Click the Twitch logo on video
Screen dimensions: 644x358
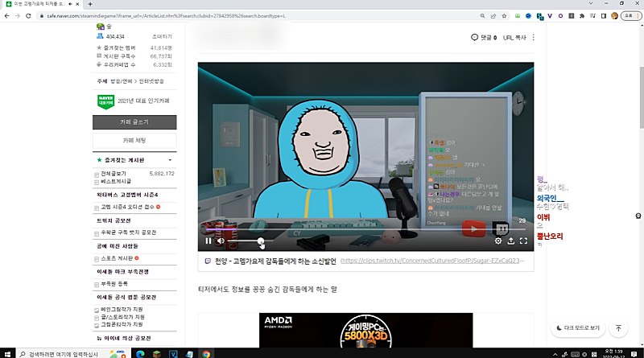501,228
